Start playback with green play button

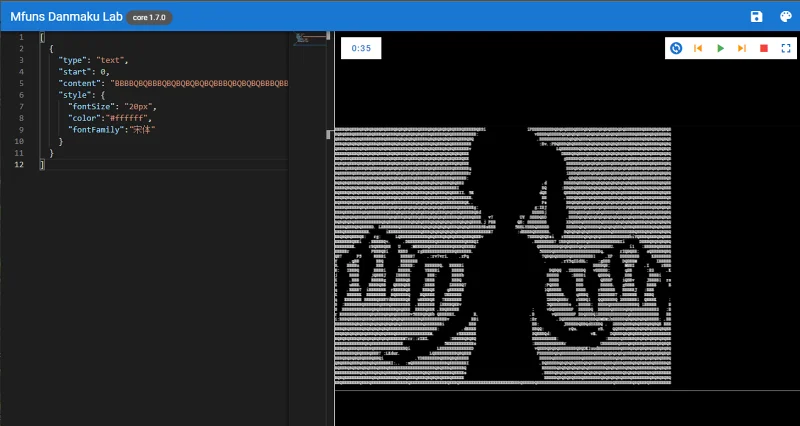point(720,48)
